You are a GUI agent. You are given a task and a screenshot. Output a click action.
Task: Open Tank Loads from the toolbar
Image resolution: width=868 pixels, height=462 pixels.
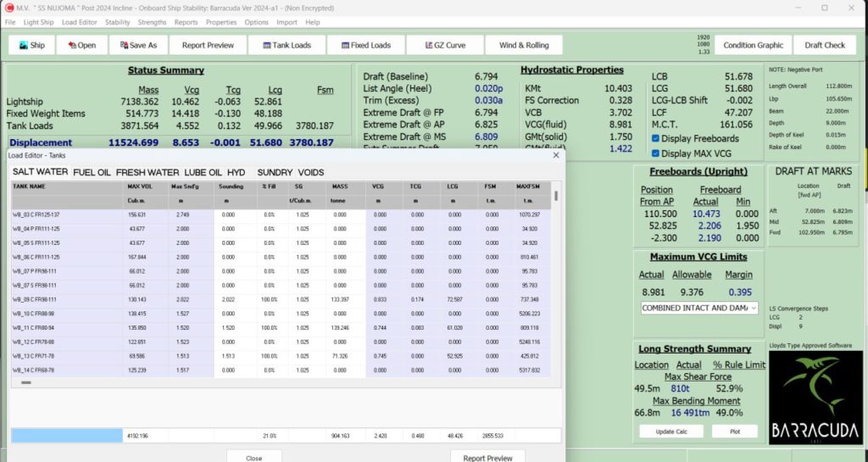[x=287, y=46]
